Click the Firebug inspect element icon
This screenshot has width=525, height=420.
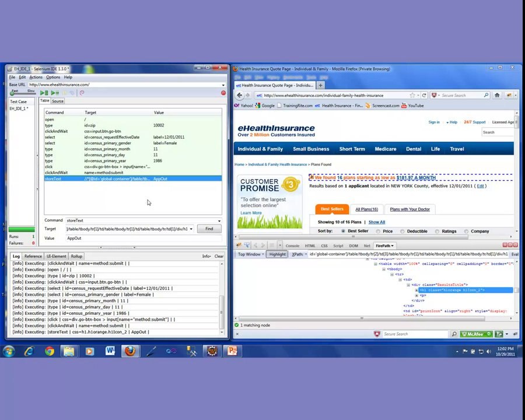click(247, 245)
